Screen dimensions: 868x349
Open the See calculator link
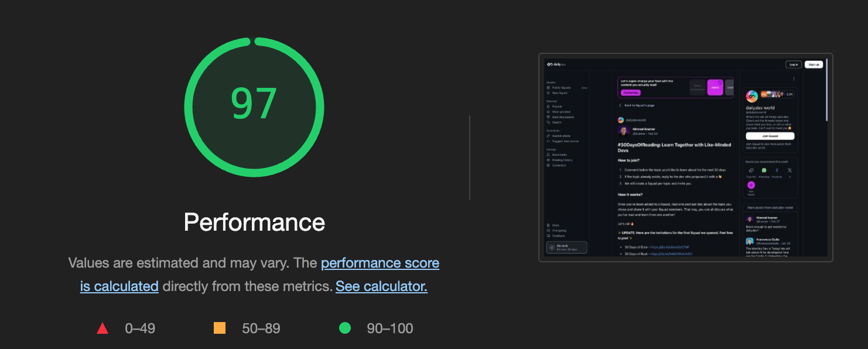(381, 286)
